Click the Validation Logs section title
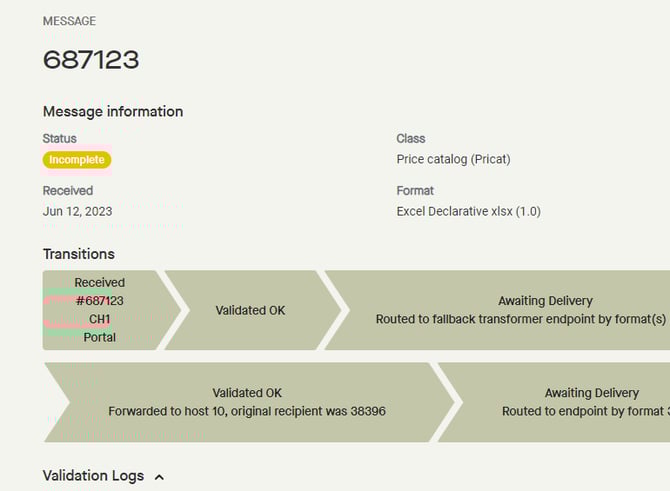 coord(93,476)
